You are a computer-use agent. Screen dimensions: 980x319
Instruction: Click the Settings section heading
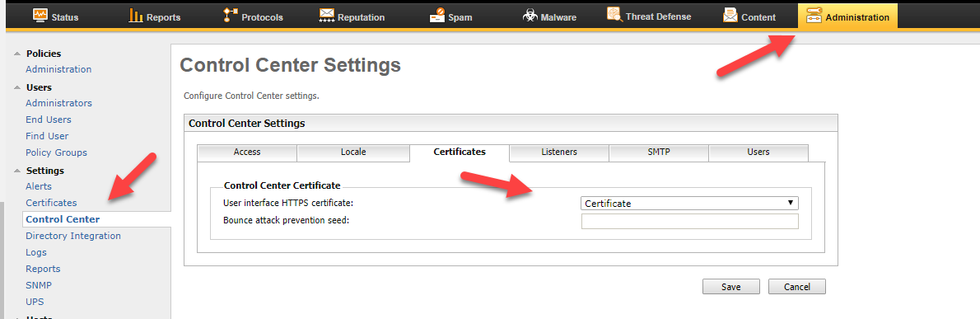click(x=45, y=171)
